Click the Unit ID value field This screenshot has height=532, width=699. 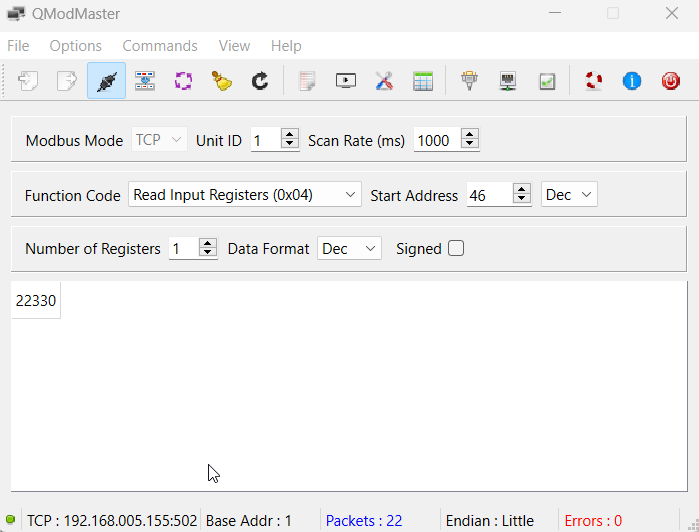(266, 140)
